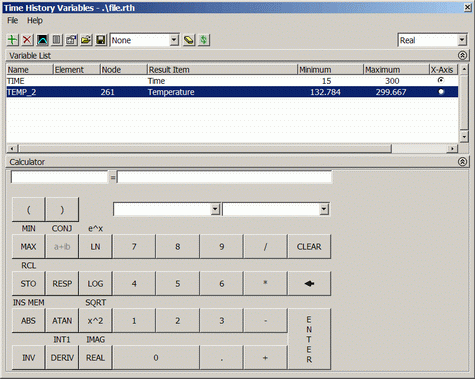Screen dimensions: 475x379
Task: Click the yellow eraser Clear icon
Action: click(189, 40)
